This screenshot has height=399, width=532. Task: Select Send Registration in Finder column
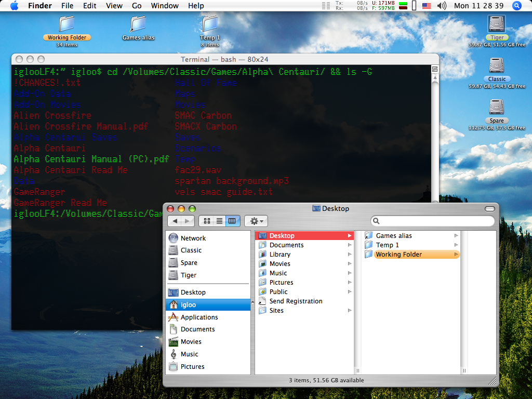tap(296, 301)
